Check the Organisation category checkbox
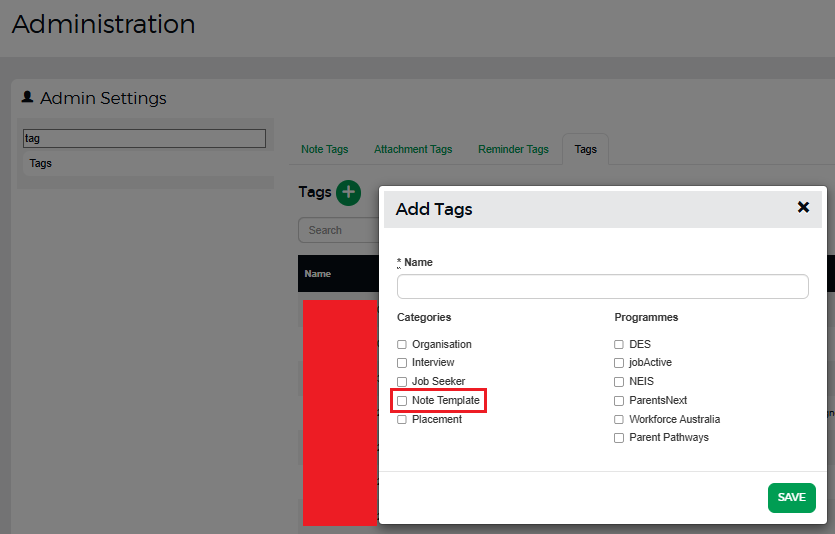 (402, 344)
